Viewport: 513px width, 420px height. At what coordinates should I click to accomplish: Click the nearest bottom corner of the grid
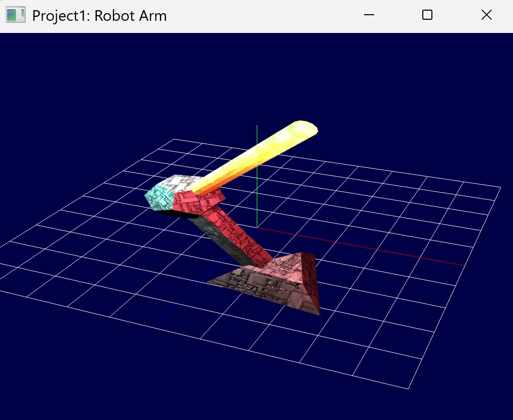(x=408, y=389)
